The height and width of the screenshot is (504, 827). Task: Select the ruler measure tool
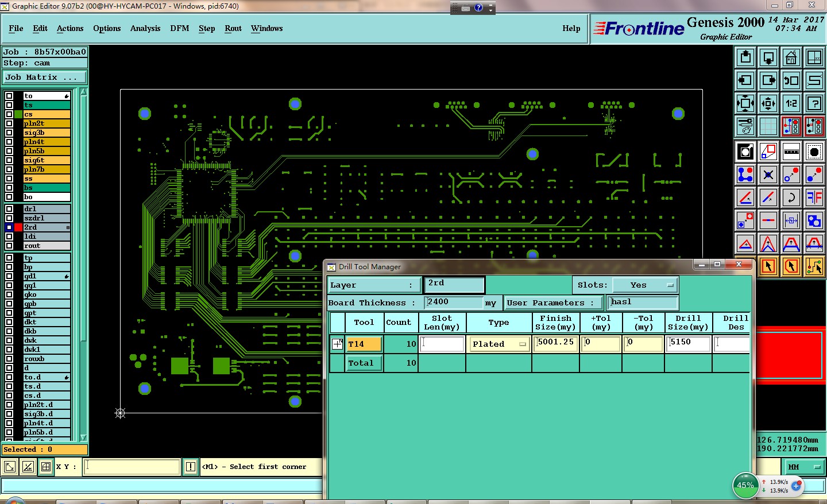(x=791, y=152)
